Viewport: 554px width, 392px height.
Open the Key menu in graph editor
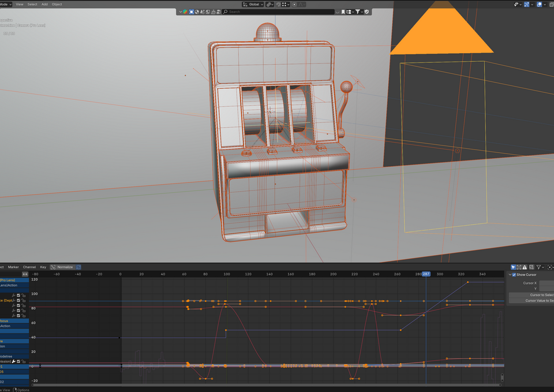coord(43,267)
